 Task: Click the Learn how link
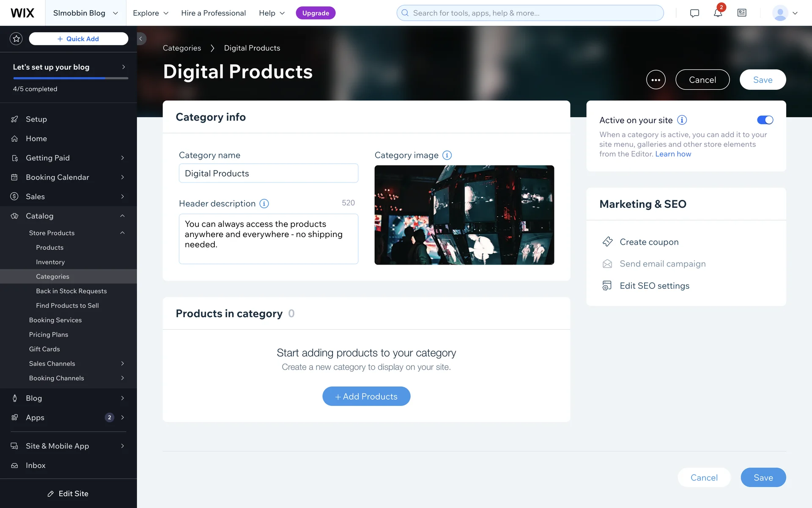(673, 154)
